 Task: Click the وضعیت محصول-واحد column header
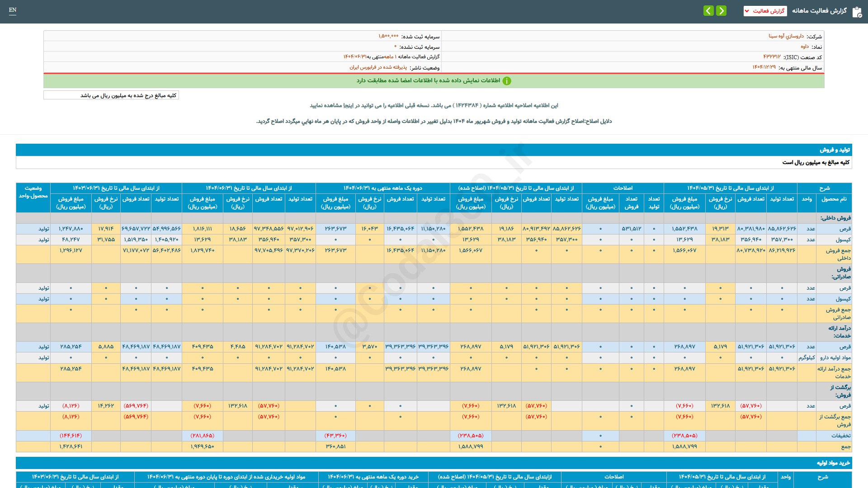[33, 192]
